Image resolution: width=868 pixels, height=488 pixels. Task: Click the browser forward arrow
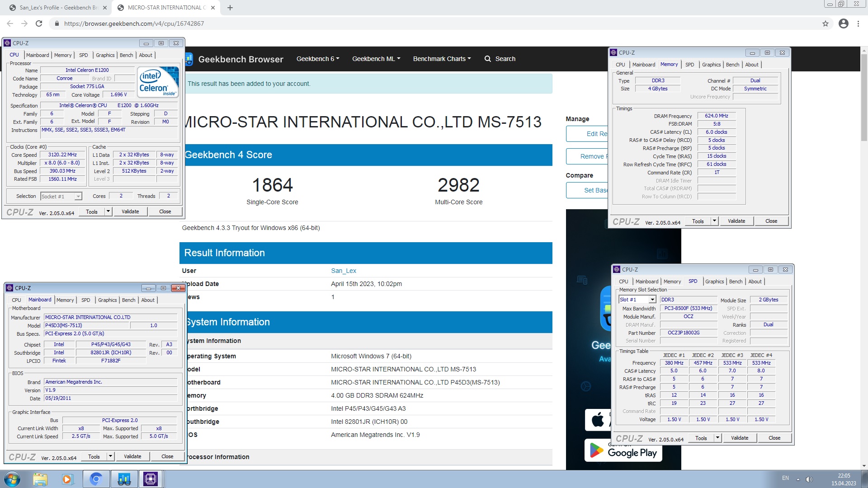[x=24, y=23]
